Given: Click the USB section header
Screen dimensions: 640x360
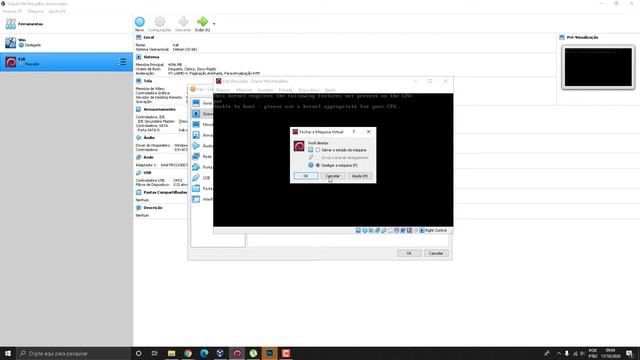Looking at the screenshot, I should pos(147,173).
